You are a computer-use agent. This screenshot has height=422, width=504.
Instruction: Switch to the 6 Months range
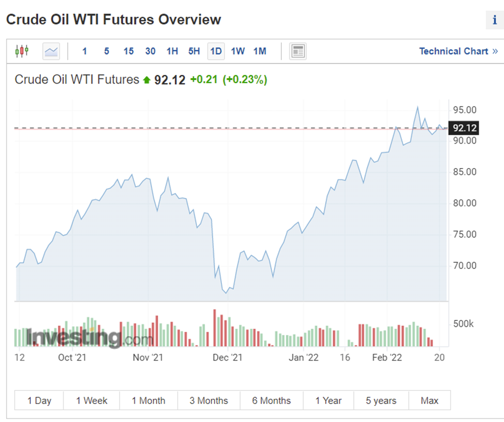(271, 400)
